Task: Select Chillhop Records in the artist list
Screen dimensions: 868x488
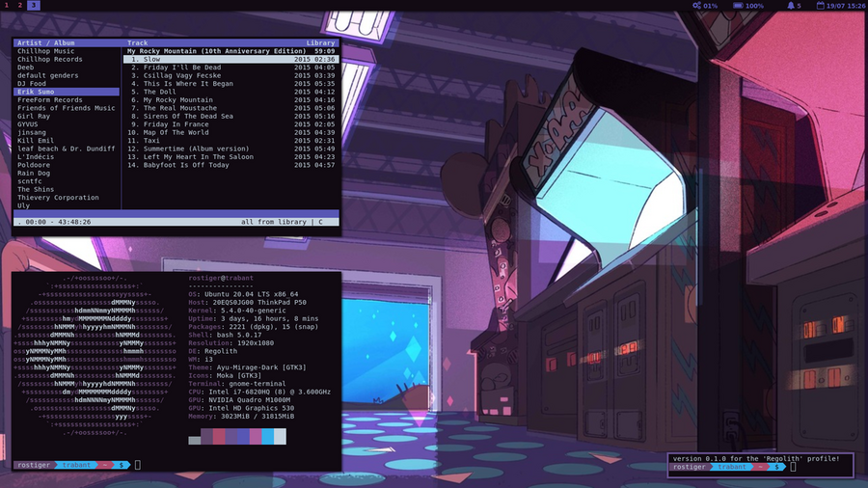Action: pos(49,60)
